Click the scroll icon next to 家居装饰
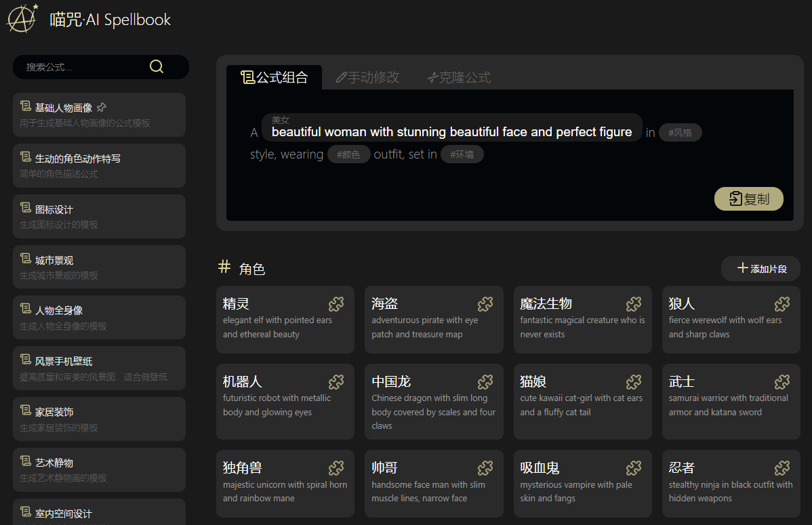 [x=25, y=411]
